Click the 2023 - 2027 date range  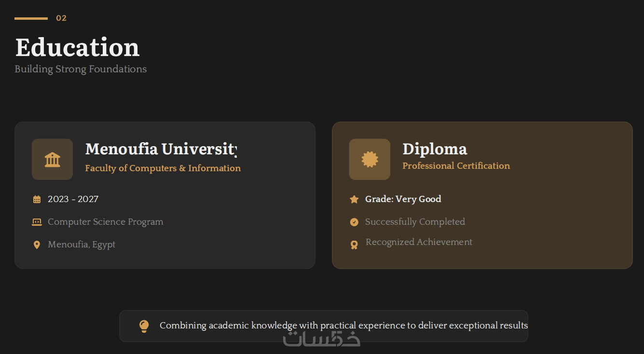click(x=73, y=199)
